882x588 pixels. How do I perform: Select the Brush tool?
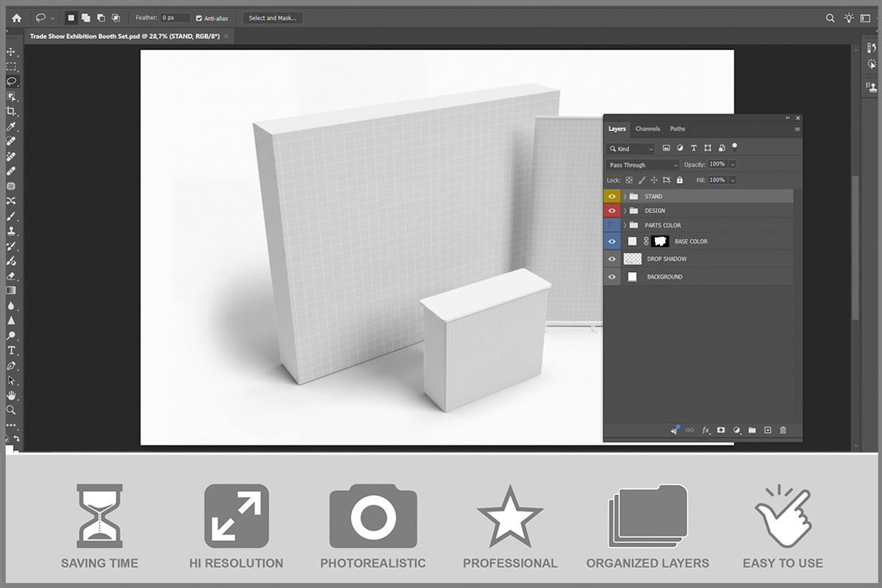coord(11,216)
